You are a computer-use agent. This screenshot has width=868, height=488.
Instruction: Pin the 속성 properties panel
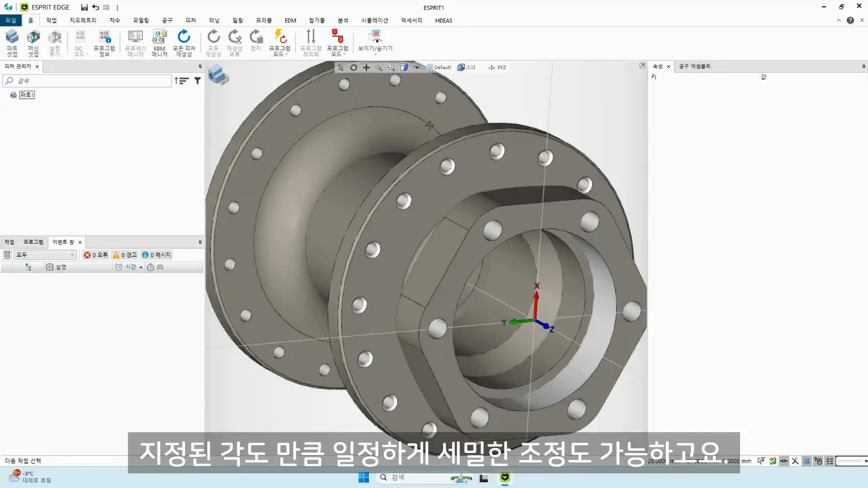click(x=865, y=66)
